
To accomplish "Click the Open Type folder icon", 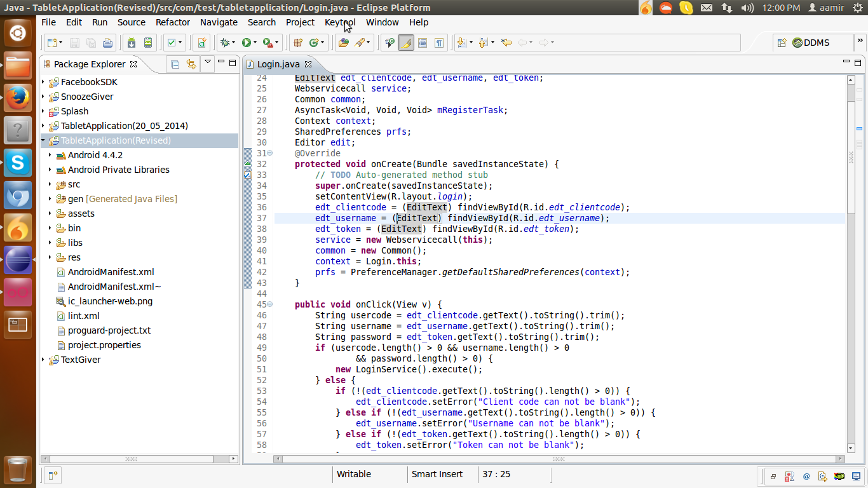I will point(343,43).
